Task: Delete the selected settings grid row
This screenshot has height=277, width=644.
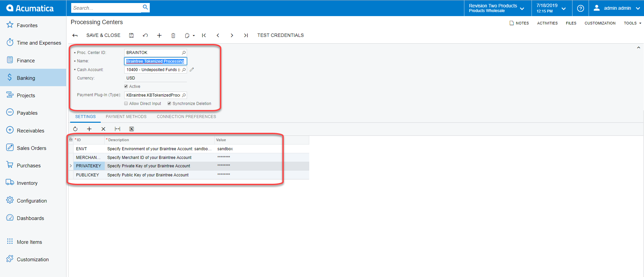Action: tap(103, 129)
